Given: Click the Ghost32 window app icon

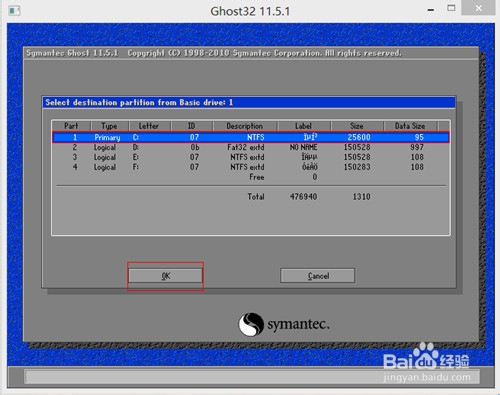Looking at the screenshot, I should 14,11.
